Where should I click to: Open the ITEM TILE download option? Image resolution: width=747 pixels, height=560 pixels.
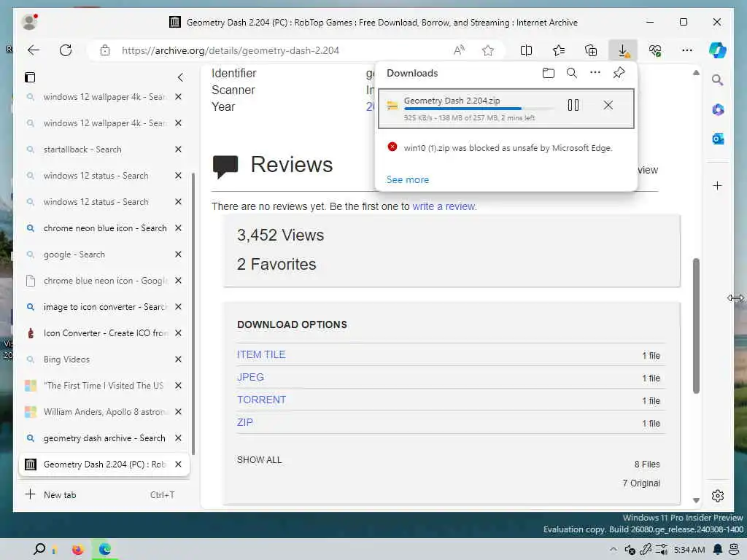[x=261, y=355]
